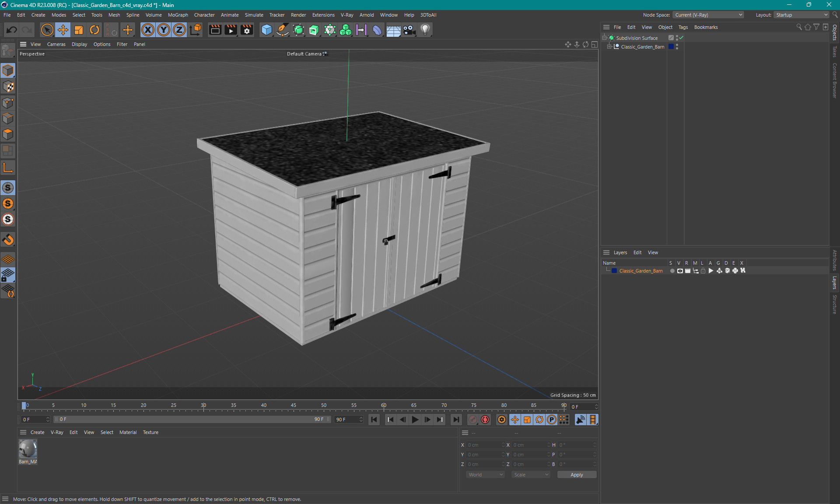840x504 pixels.
Task: Select the V-Ray menu item
Action: [x=346, y=14]
